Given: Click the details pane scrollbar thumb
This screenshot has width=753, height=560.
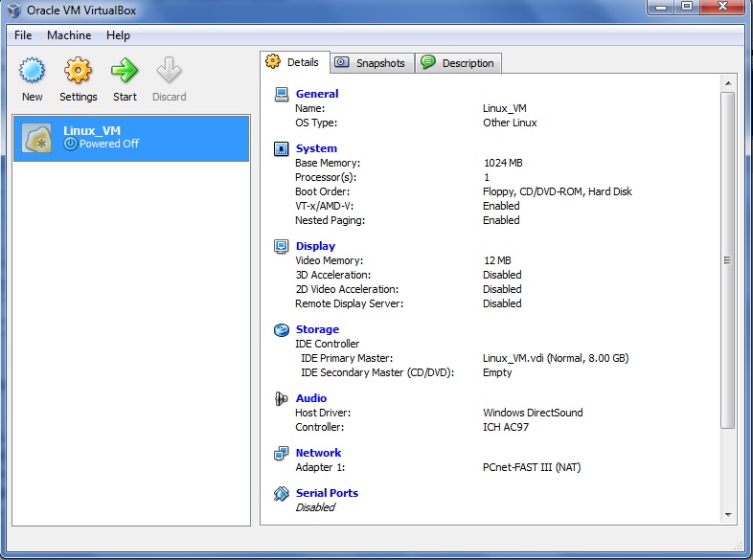Looking at the screenshot, I should (x=728, y=260).
